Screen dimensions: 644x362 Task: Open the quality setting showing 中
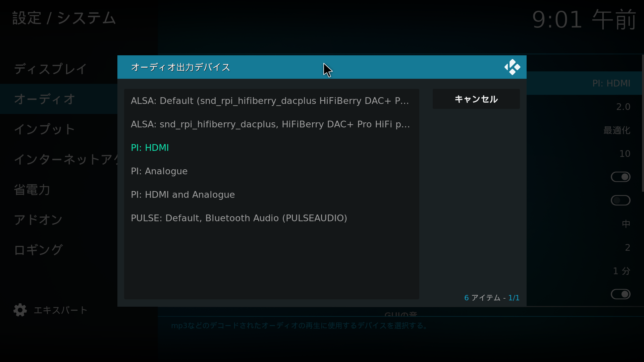(x=626, y=224)
